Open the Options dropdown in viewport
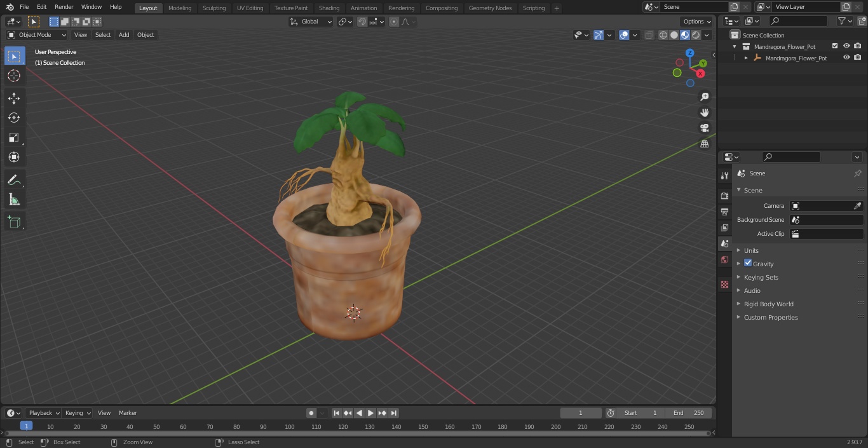 [697, 22]
